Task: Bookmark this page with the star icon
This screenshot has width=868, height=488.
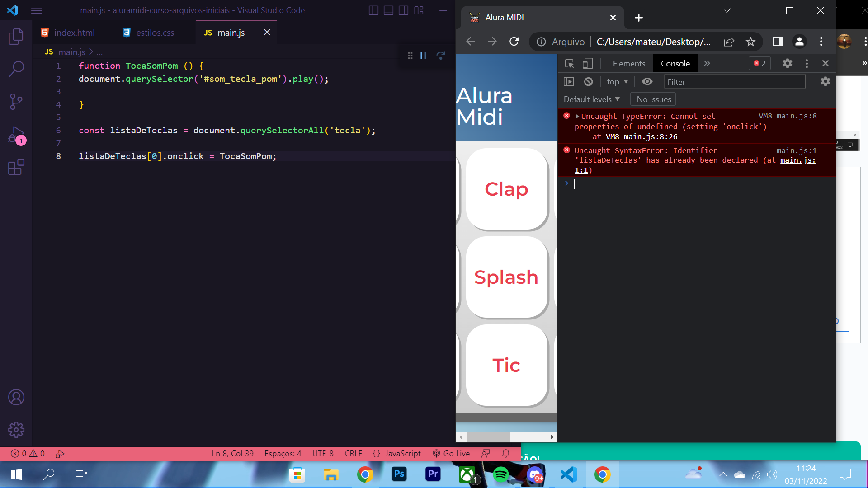Action: [x=750, y=42]
